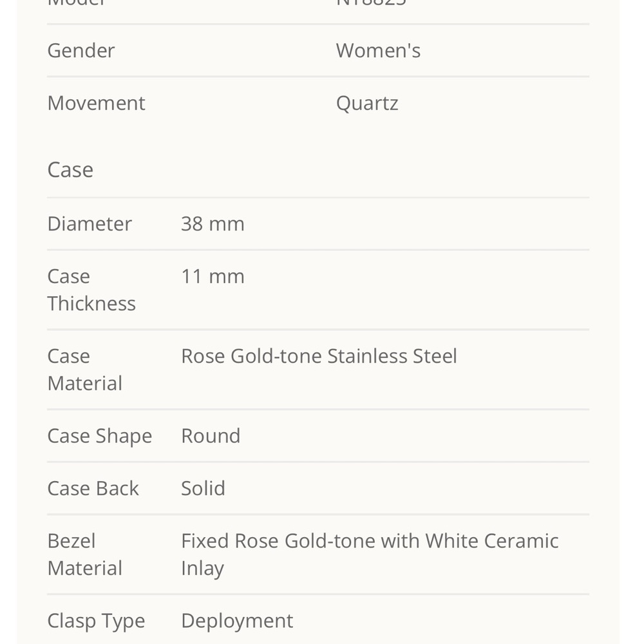Click the Case Back label

pos(93,489)
